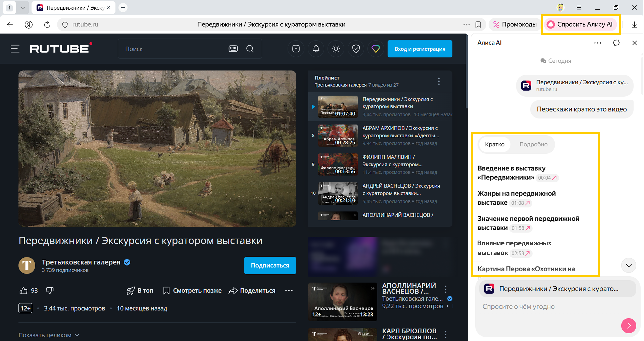Jump to the 01:08 timestamp in the summary
The height and width of the screenshot is (341, 644).
(521, 203)
